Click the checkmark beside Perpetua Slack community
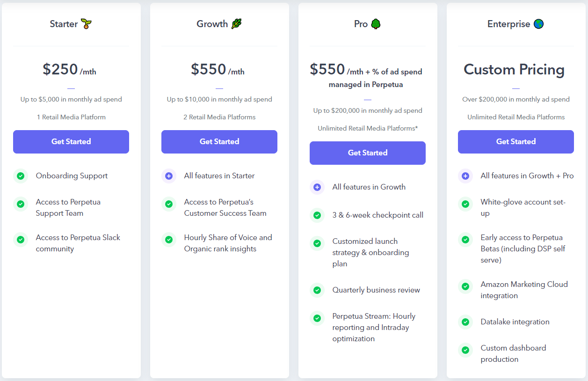588x381 pixels. coord(21,240)
